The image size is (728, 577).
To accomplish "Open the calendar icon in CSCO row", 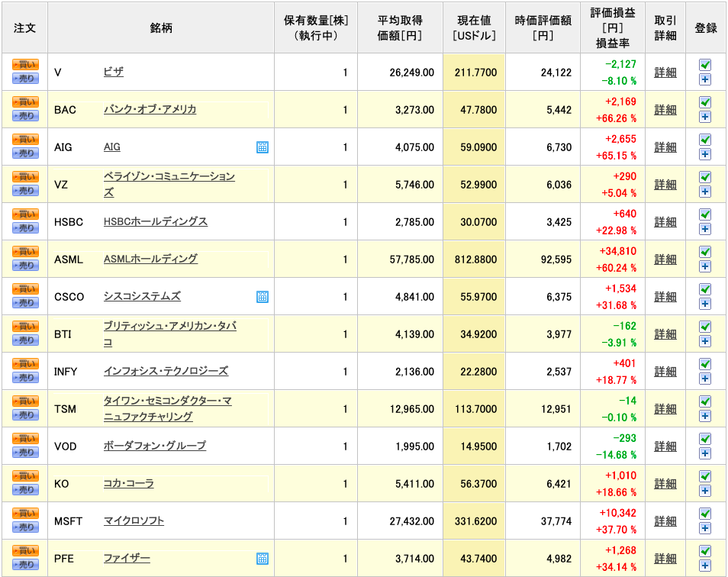I will point(263,297).
